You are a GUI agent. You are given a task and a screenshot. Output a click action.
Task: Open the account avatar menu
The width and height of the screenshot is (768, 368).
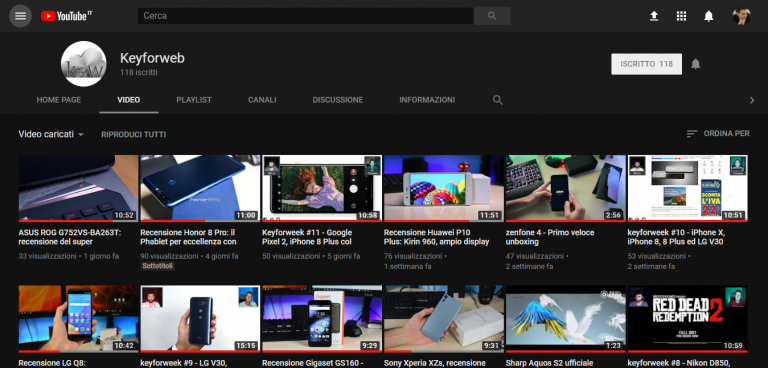click(742, 16)
